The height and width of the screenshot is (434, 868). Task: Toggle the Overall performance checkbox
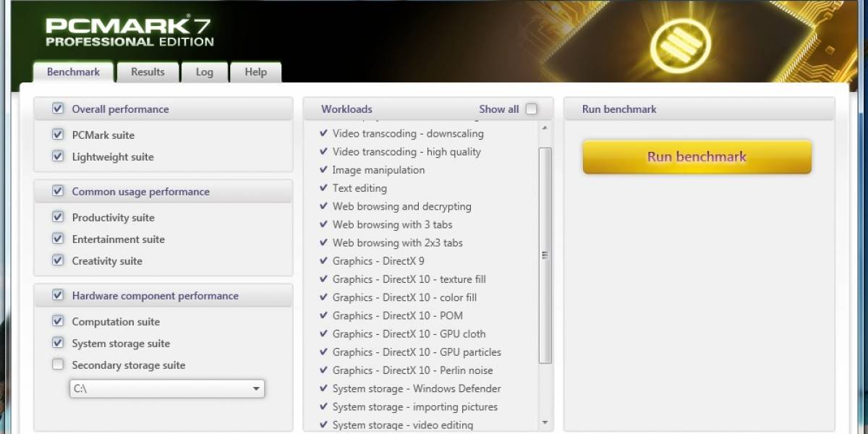coord(58,109)
